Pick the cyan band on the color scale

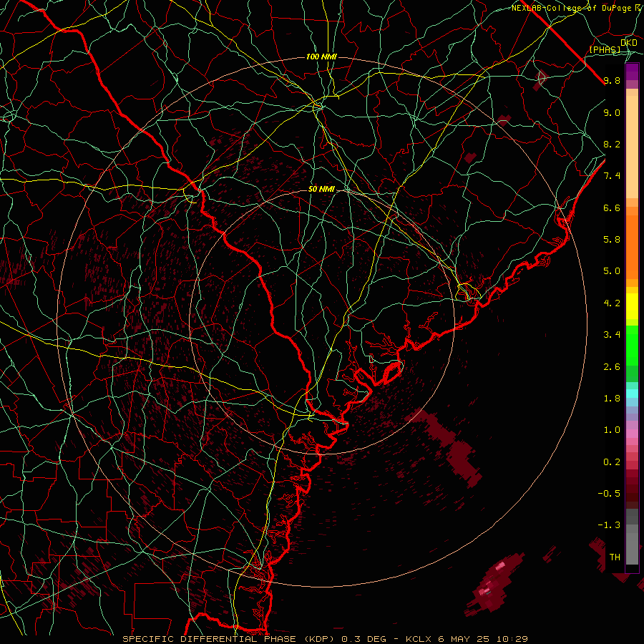pos(632,394)
